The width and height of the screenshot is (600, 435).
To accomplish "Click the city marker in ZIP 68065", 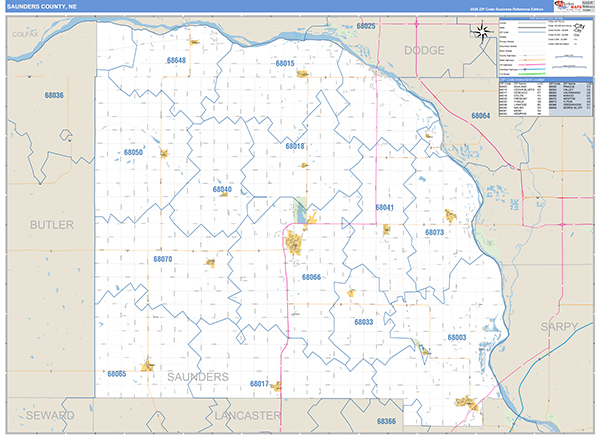I will point(148,366).
